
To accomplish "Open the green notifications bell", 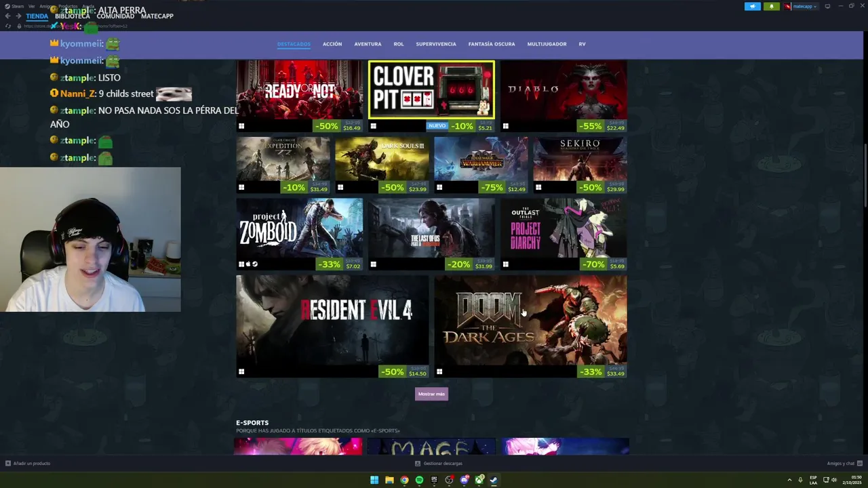I will [x=771, y=6].
